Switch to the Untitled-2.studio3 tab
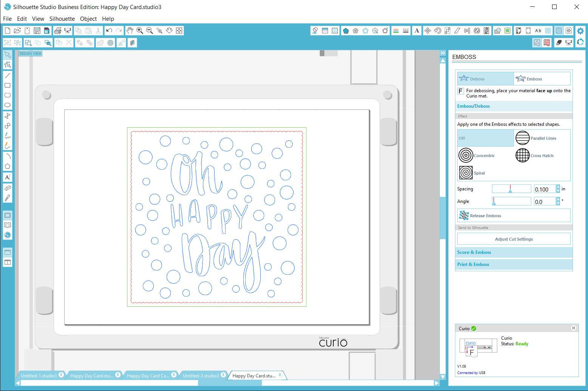 tap(201, 376)
